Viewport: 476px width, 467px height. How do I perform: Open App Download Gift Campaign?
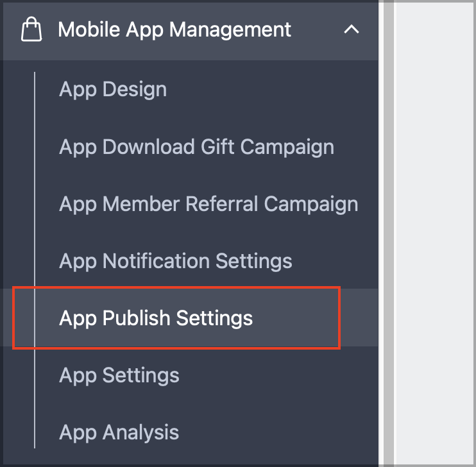[197, 148]
